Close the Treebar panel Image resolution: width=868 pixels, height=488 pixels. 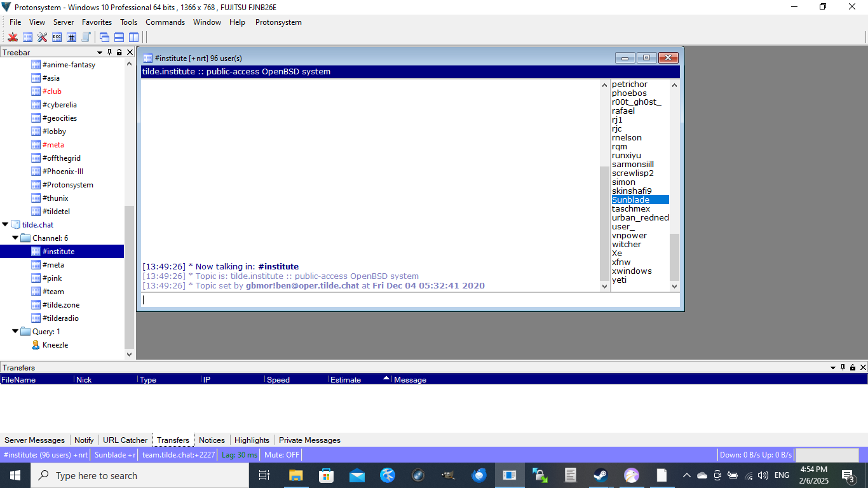click(x=130, y=52)
